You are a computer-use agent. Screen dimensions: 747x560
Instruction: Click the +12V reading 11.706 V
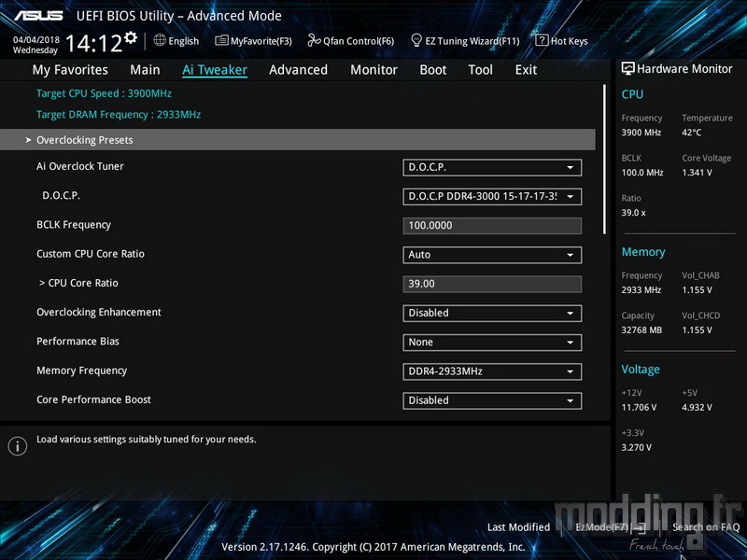(639, 407)
